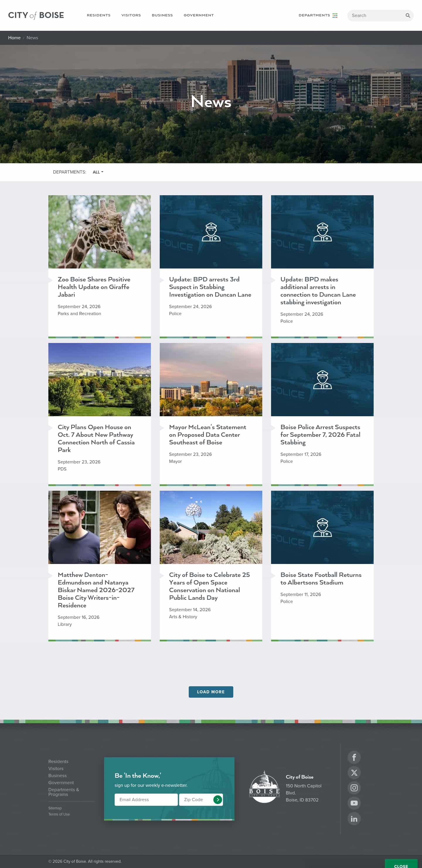This screenshot has width=422, height=868.
Task: Click the Load More button
Action: 211,692
